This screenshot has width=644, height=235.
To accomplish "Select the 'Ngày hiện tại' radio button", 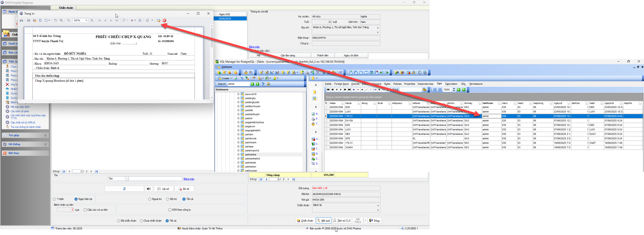I will pos(76,199).
